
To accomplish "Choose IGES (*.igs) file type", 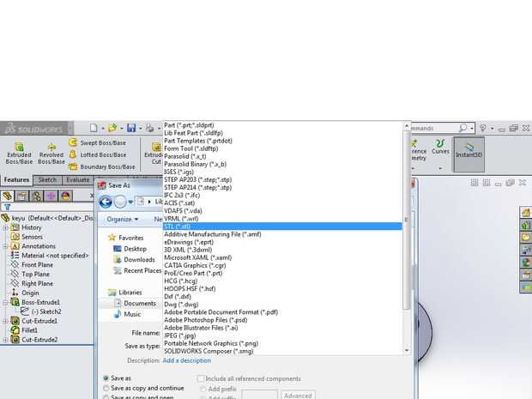I will point(282,172).
